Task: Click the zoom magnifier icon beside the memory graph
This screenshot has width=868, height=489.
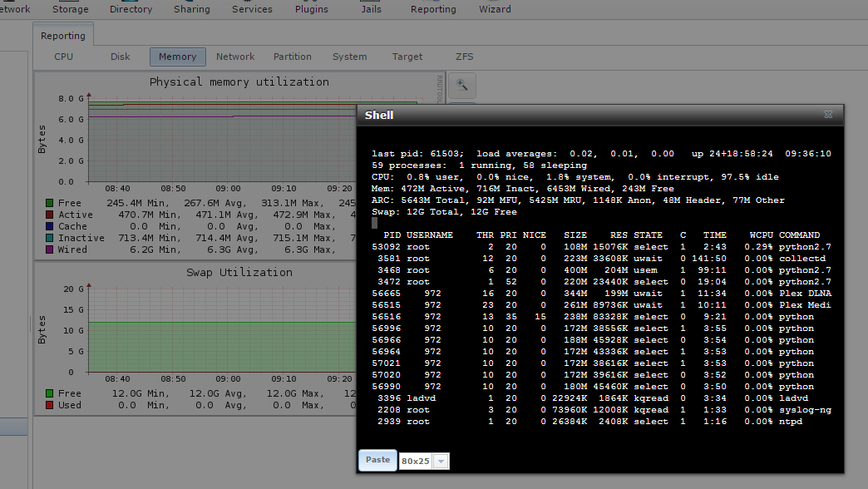Action: point(462,84)
